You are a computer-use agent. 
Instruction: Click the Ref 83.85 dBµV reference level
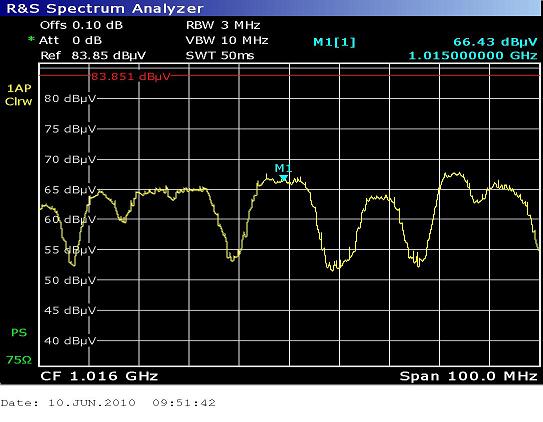[93, 55]
